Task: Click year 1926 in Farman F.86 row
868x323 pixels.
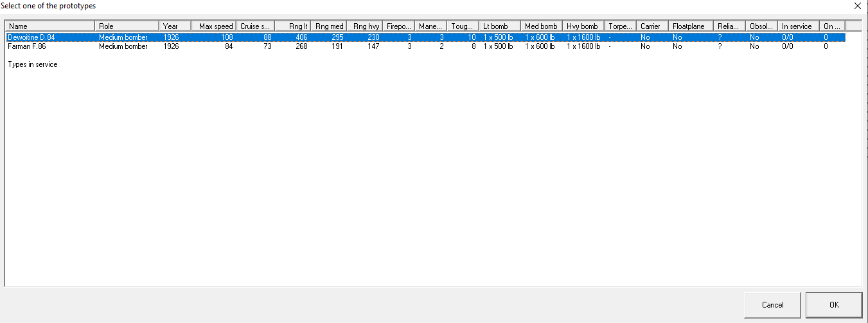Action: [171, 46]
